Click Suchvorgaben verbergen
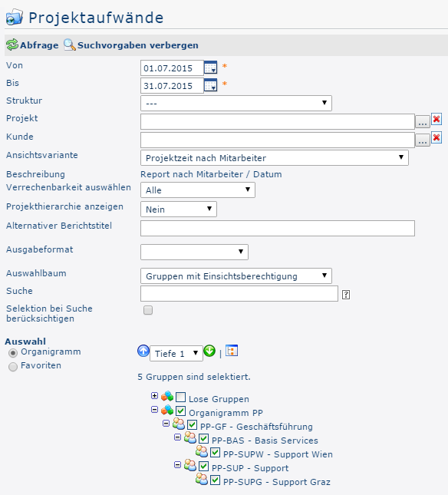 (x=131, y=45)
